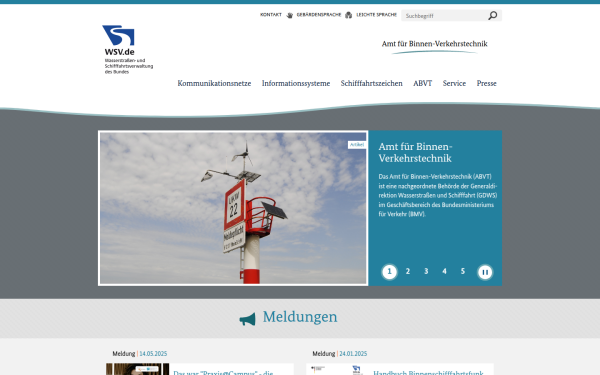Go to slide 3
Viewport: 600px width, 375px height.
tap(426, 271)
